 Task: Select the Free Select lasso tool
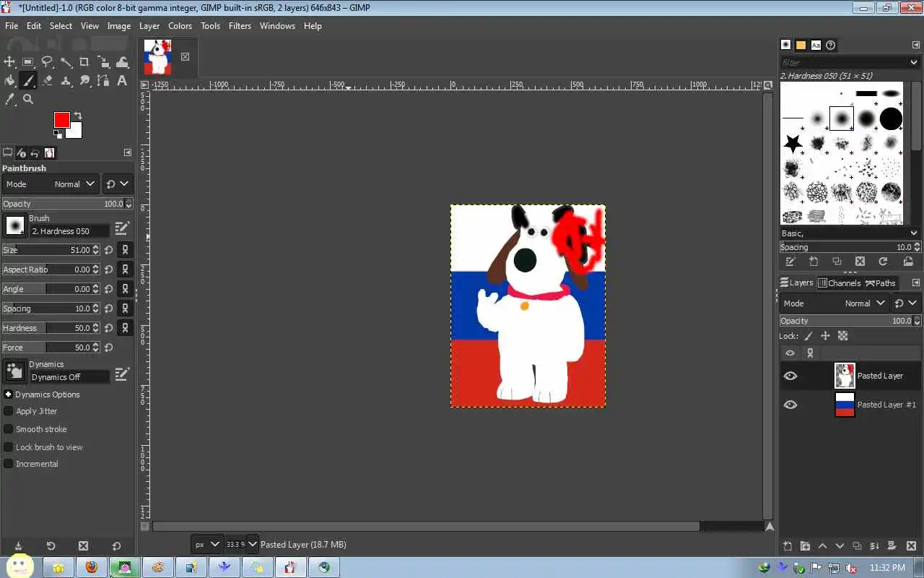pyautogui.click(x=47, y=62)
